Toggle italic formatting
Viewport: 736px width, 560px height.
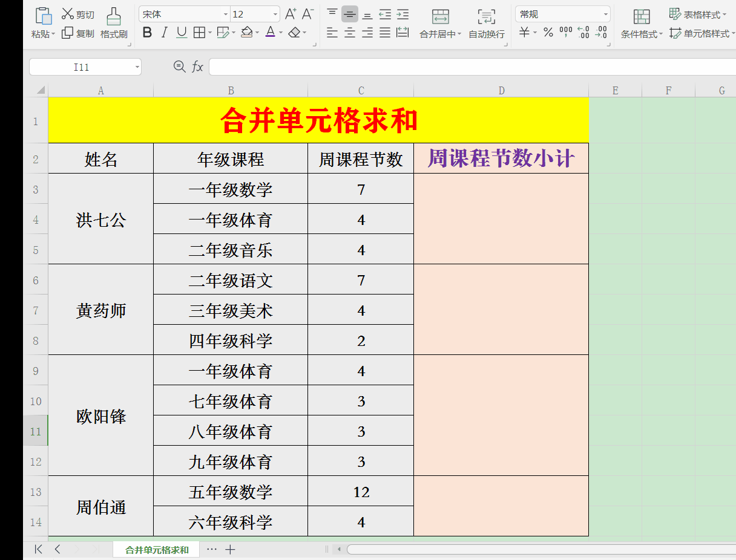point(164,33)
